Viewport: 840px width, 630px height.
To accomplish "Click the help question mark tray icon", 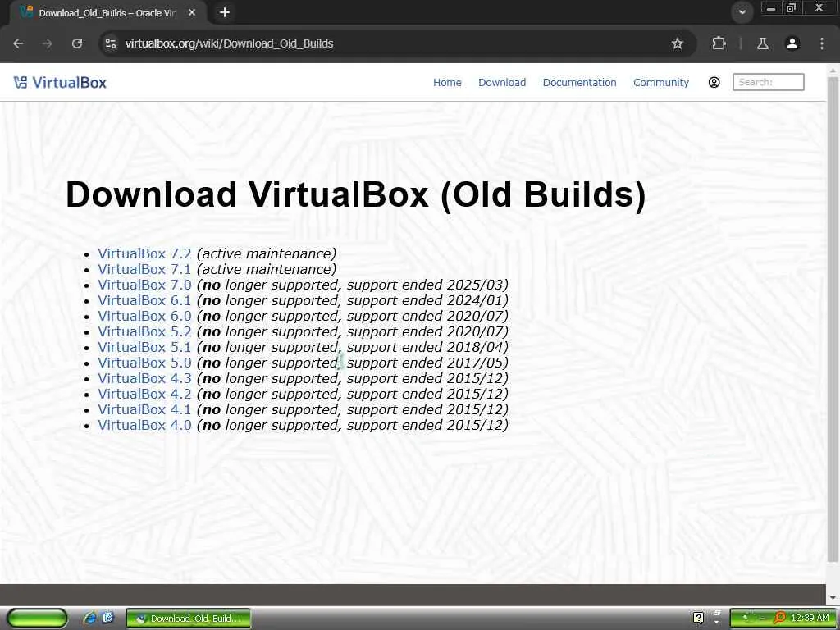I will click(698, 619).
